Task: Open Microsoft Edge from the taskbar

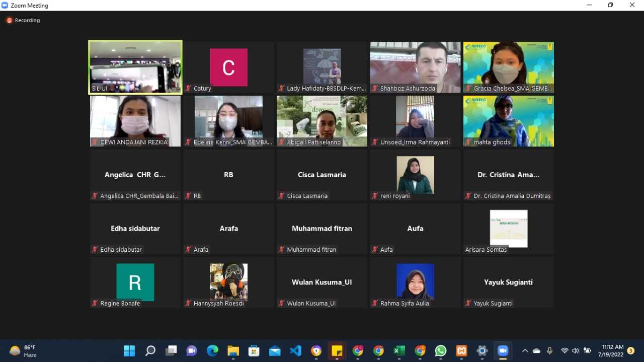Action: [x=212, y=351]
